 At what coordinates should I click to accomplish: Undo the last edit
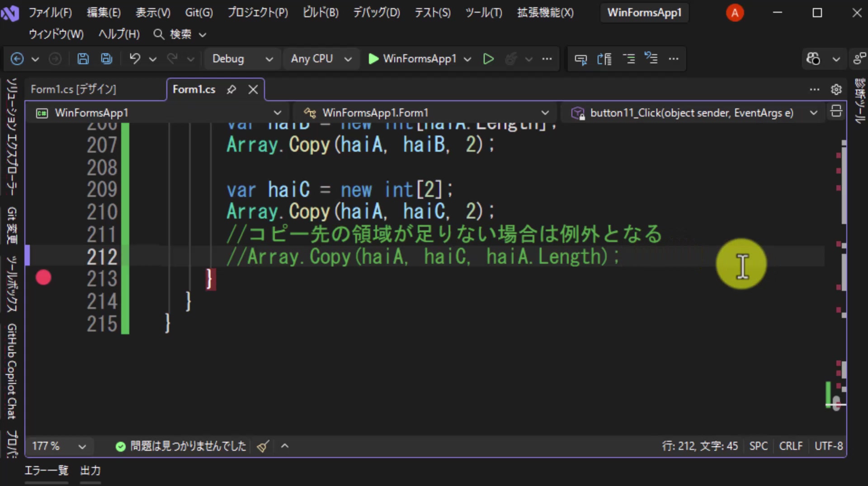click(x=135, y=59)
